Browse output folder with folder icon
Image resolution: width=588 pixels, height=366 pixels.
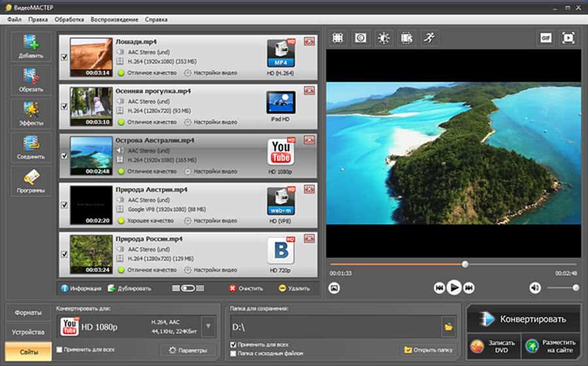[448, 327]
